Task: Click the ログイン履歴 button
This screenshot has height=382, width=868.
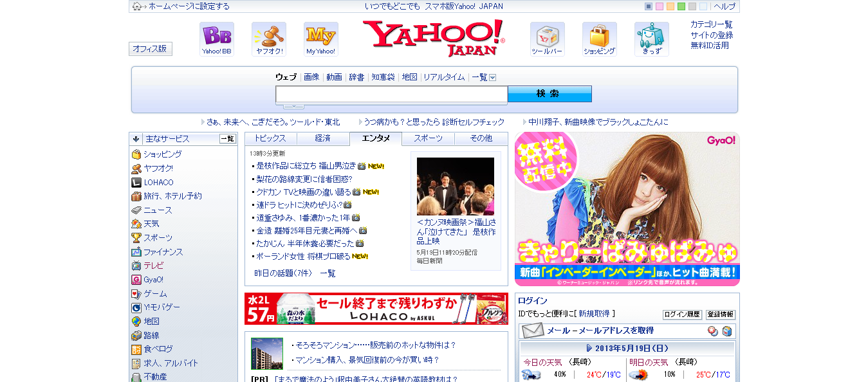Action: [682, 314]
